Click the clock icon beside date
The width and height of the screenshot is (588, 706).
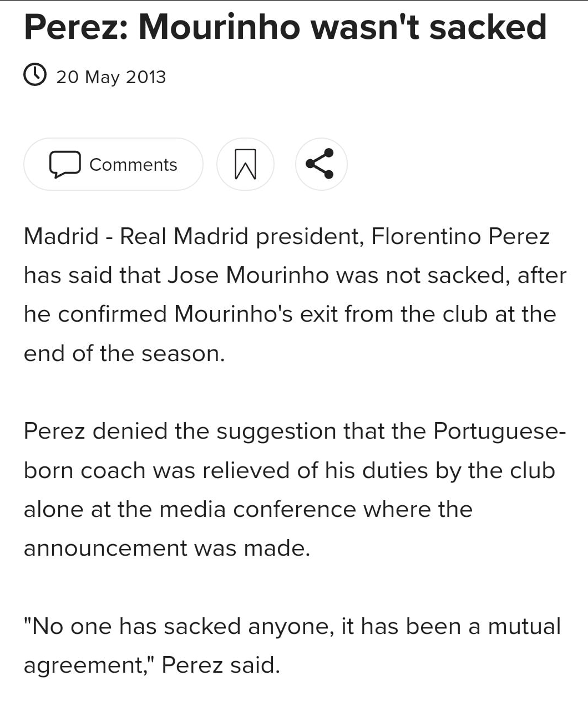coord(35,75)
